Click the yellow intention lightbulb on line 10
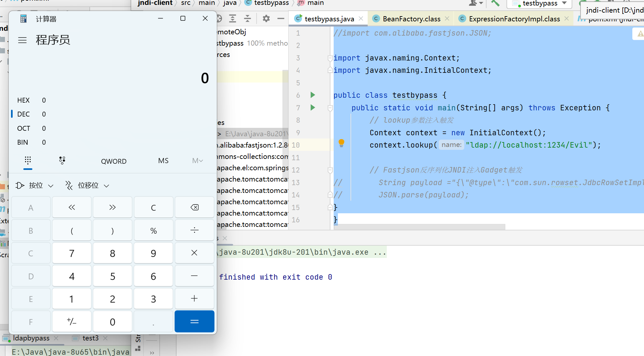The image size is (644, 356). coord(341,143)
